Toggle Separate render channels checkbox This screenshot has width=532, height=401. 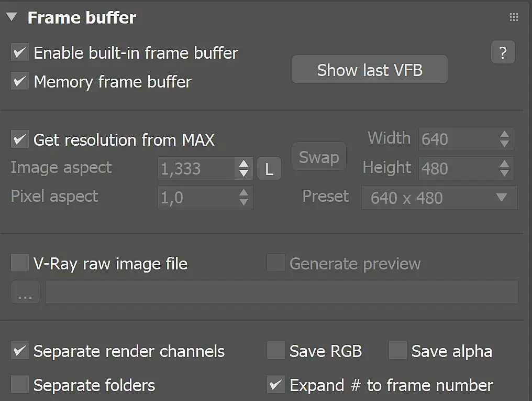tap(20, 351)
